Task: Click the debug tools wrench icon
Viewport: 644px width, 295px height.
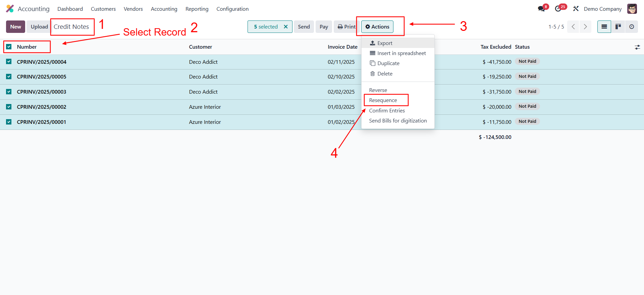Action: point(576,9)
